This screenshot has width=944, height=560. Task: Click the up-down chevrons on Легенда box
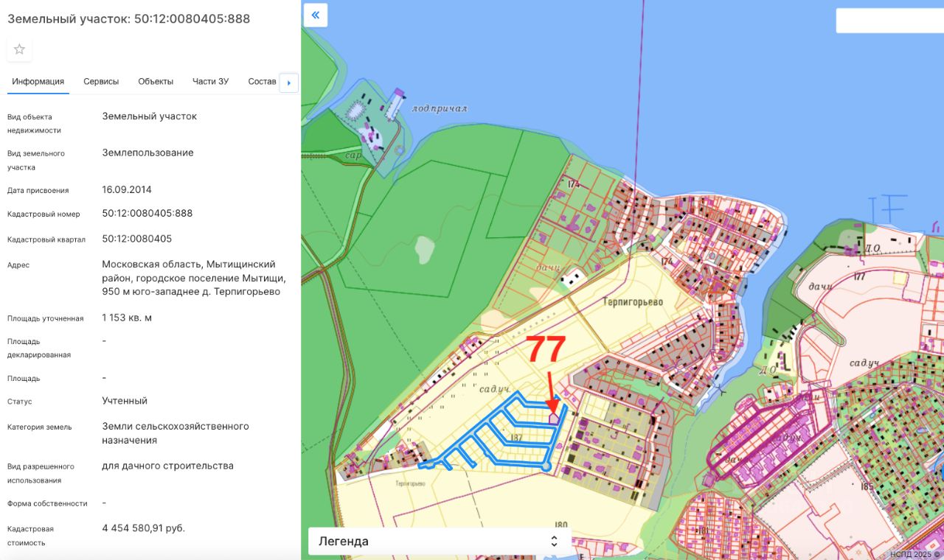(554, 541)
